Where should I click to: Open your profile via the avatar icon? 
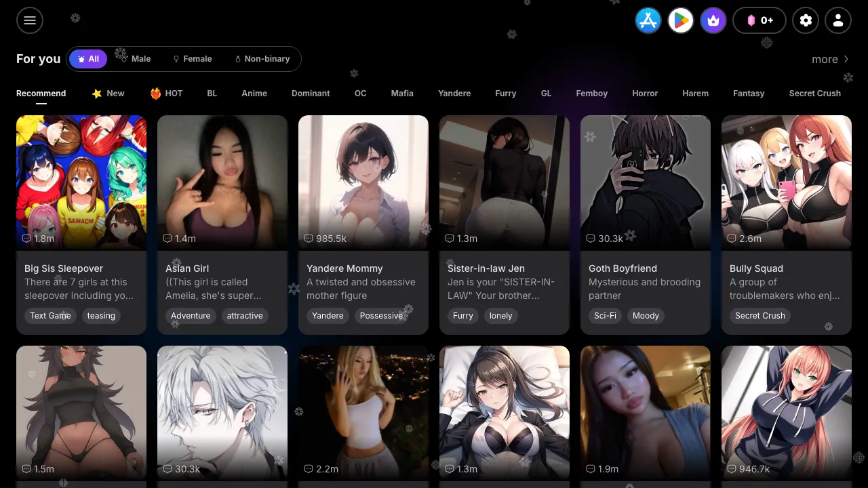point(838,20)
